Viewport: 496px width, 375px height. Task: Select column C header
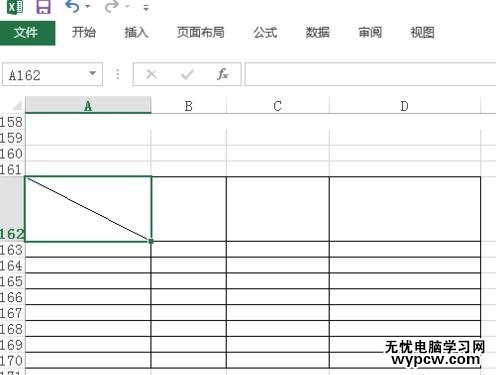(278, 106)
